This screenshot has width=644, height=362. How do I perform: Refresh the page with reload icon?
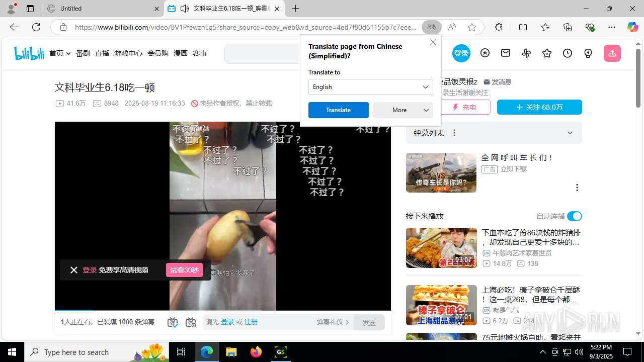pyautogui.click(x=36, y=27)
